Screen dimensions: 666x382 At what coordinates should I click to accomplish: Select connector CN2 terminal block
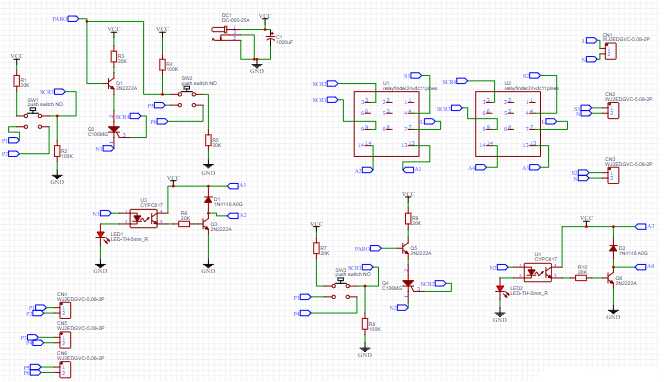click(613, 110)
